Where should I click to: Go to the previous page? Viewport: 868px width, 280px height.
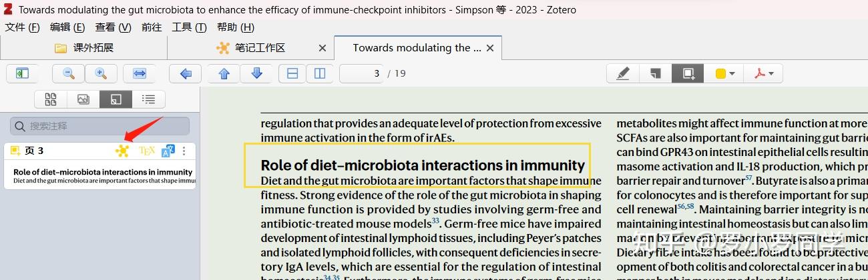pyautogui.click(x=224, y=73)
